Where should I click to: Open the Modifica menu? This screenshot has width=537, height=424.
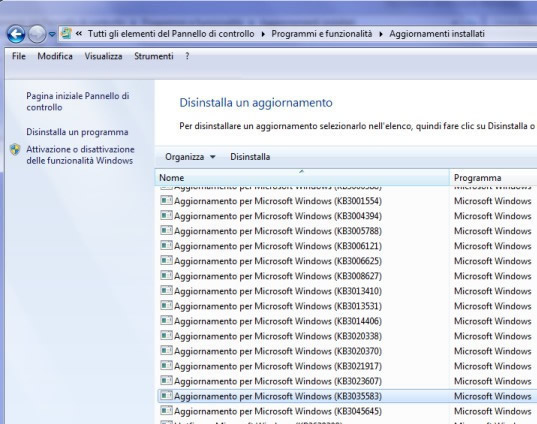pyautogui.click(x=55, y=56)
